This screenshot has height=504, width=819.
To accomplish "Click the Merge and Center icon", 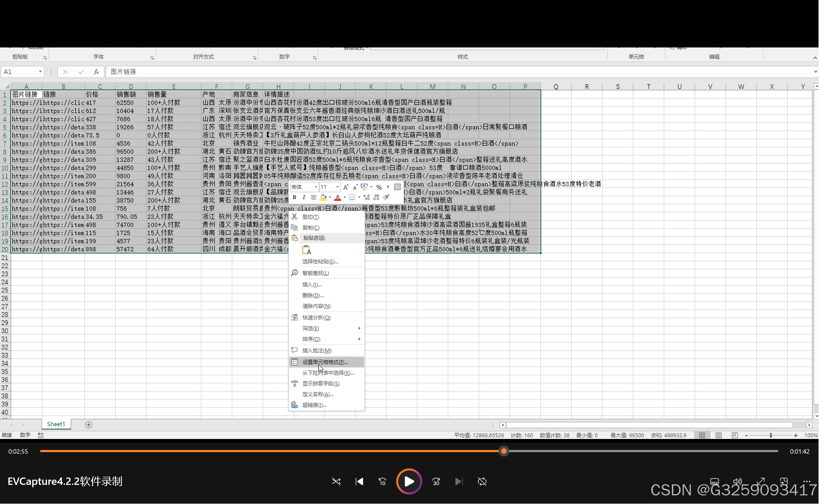I will [397, 187].
